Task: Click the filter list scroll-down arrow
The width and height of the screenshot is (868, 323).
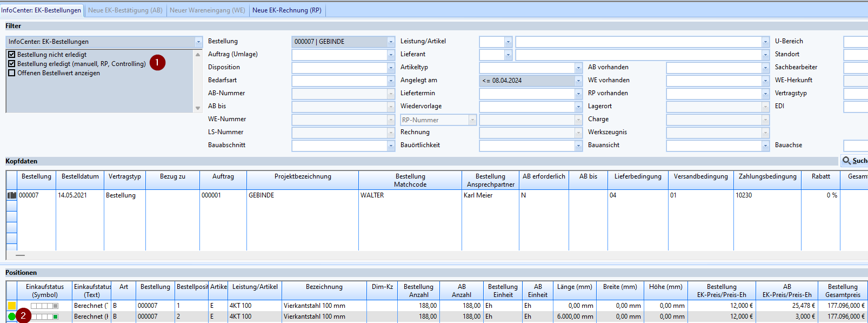Action: [197, 108]
